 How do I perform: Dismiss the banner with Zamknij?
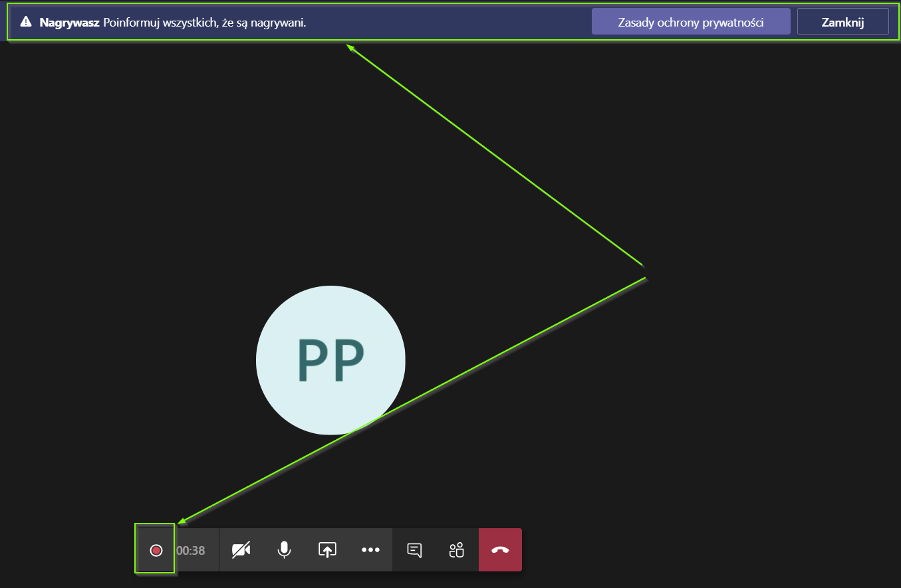pos(842,22)
